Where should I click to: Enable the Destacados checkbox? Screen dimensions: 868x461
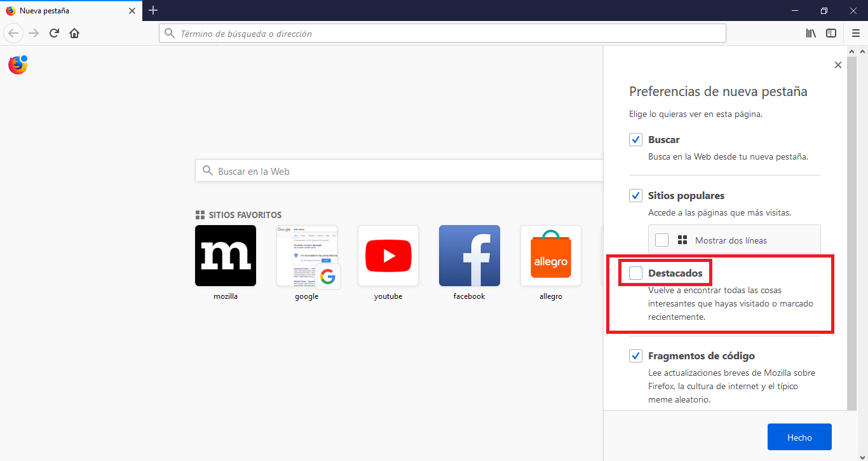(635, 273)
